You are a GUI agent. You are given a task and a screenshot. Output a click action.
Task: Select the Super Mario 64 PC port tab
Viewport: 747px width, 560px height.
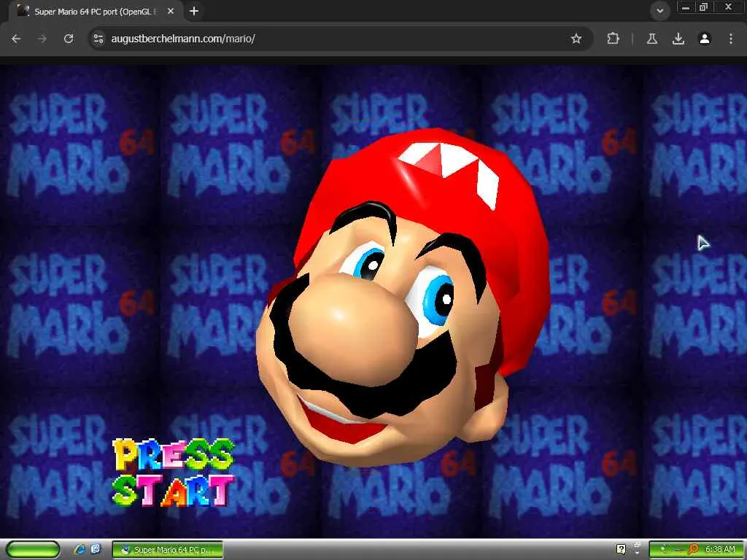click(88, 12)
